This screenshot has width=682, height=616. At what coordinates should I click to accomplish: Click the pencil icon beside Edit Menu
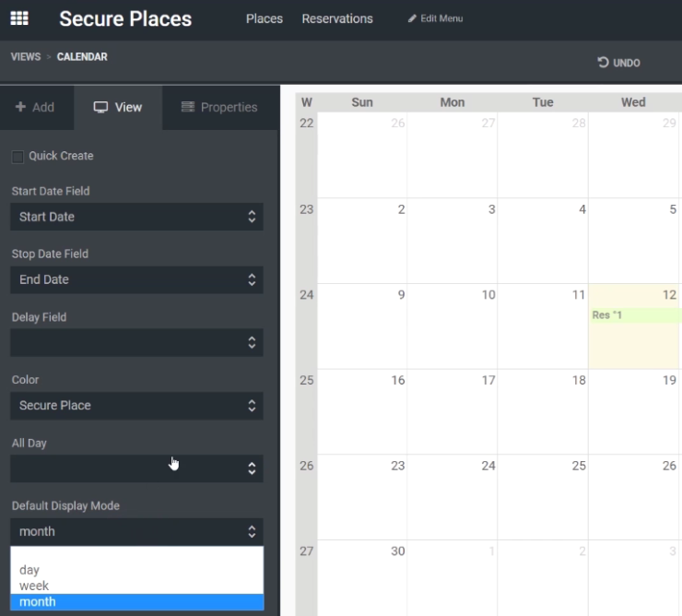coord(412,18)
